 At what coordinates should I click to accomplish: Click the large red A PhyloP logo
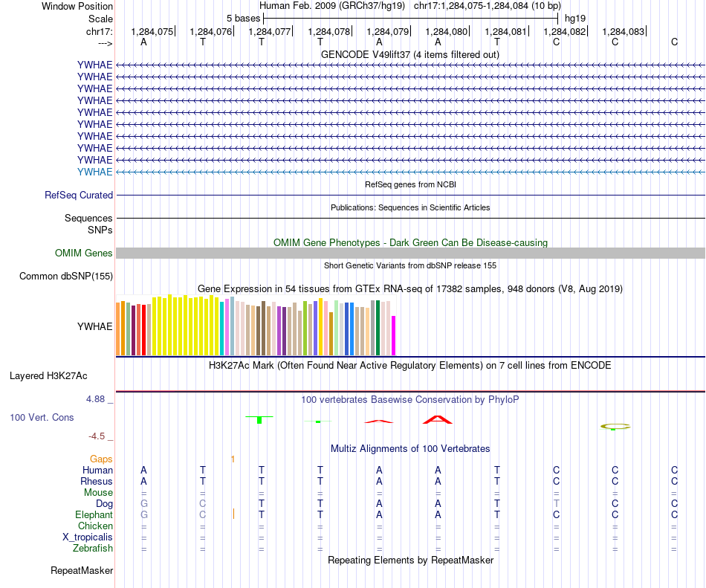(x=437, y=419)
